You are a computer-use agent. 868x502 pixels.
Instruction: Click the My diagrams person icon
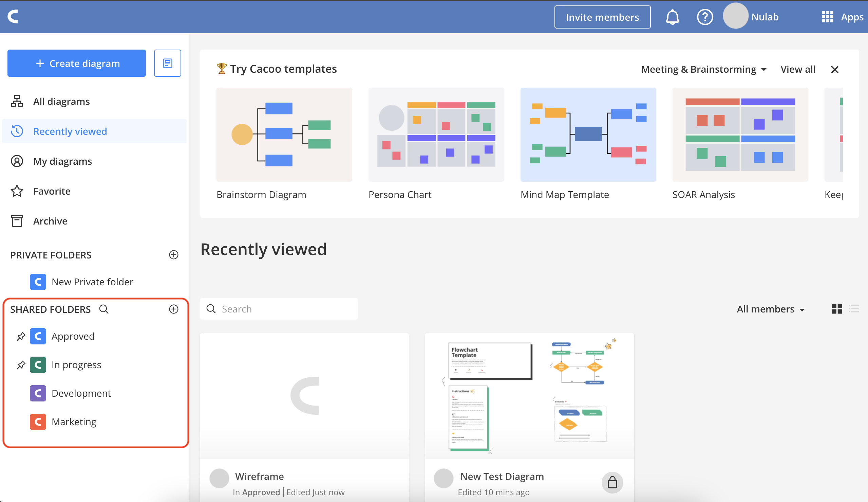17,161
